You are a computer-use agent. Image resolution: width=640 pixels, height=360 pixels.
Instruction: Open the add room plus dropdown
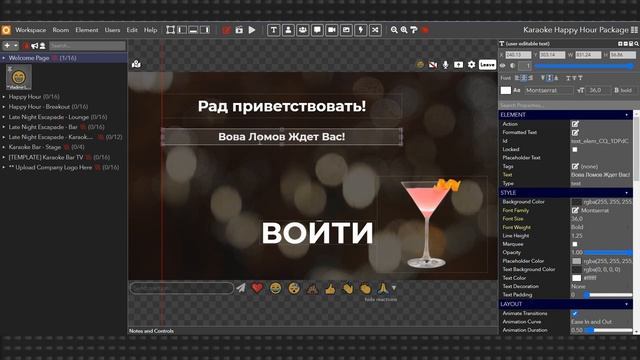11,46
